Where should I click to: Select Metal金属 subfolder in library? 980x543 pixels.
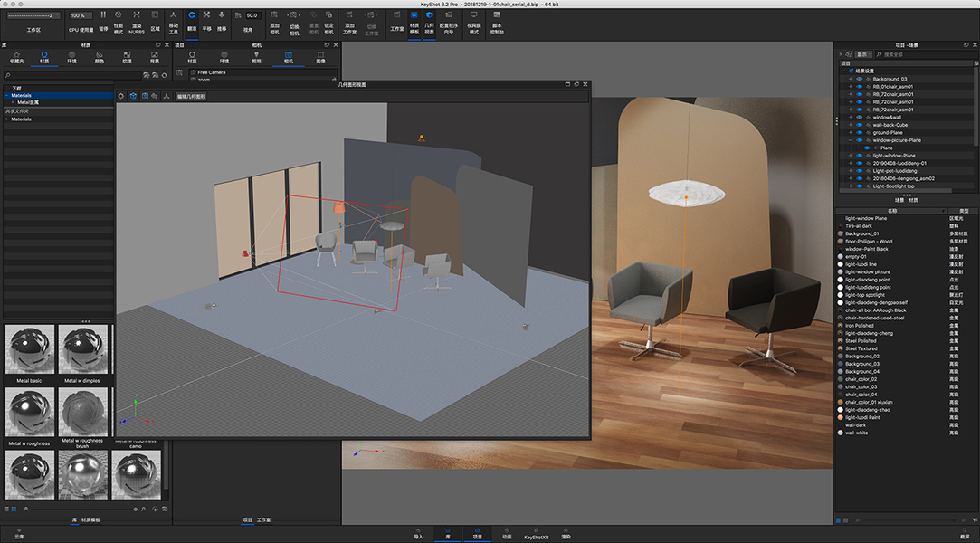pos(27,102)
